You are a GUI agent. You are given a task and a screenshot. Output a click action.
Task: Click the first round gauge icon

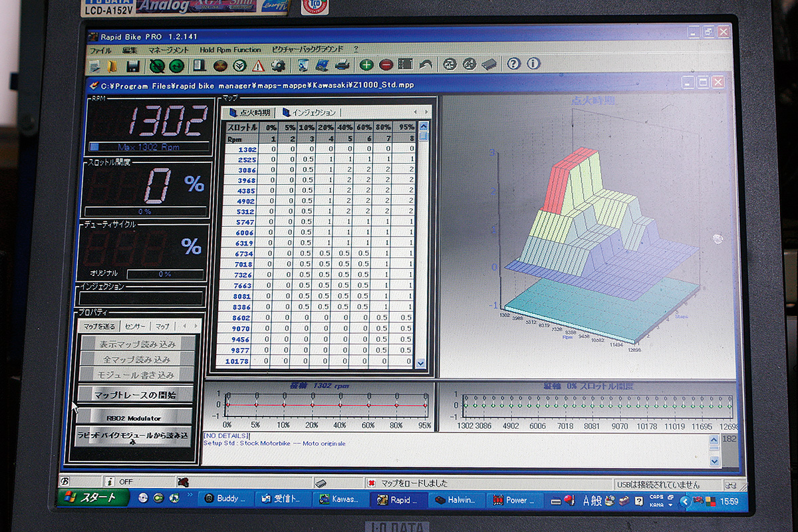pyautogui.click(x=450, y=65)
